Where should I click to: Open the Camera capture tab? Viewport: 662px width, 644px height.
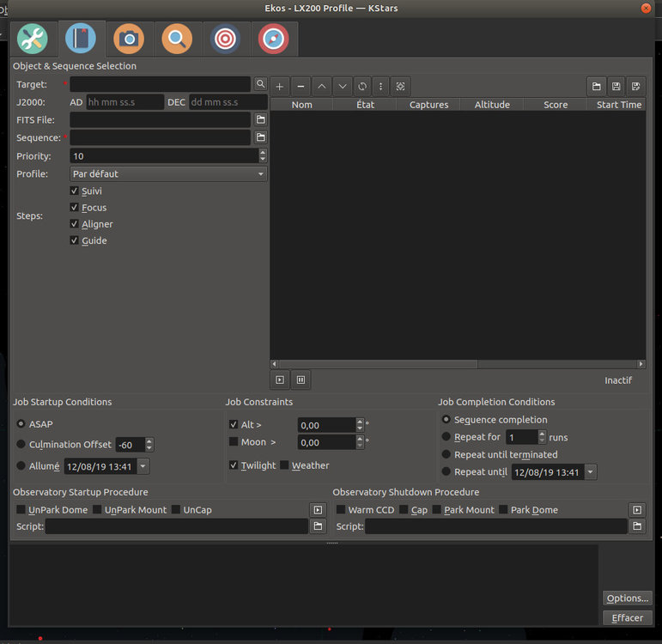pos(129,39)
